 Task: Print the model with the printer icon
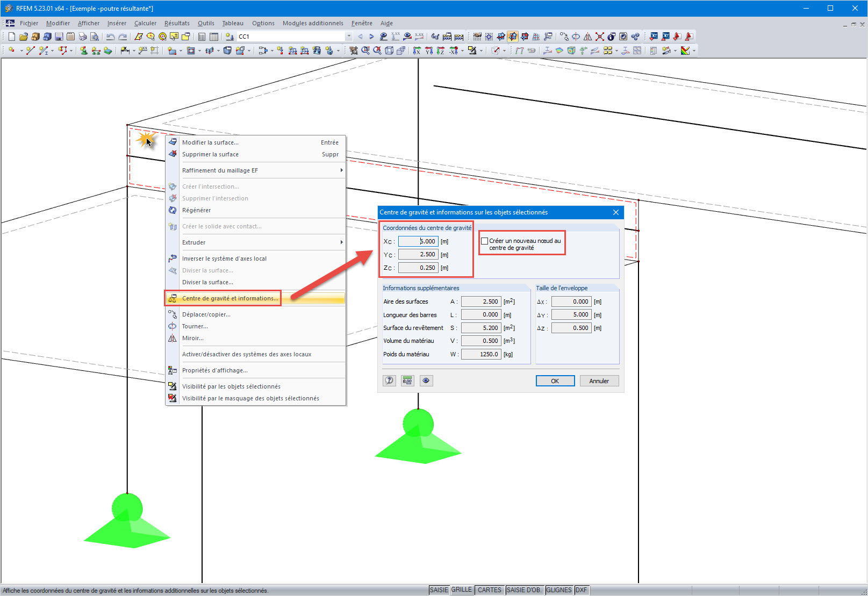[82, 37]
